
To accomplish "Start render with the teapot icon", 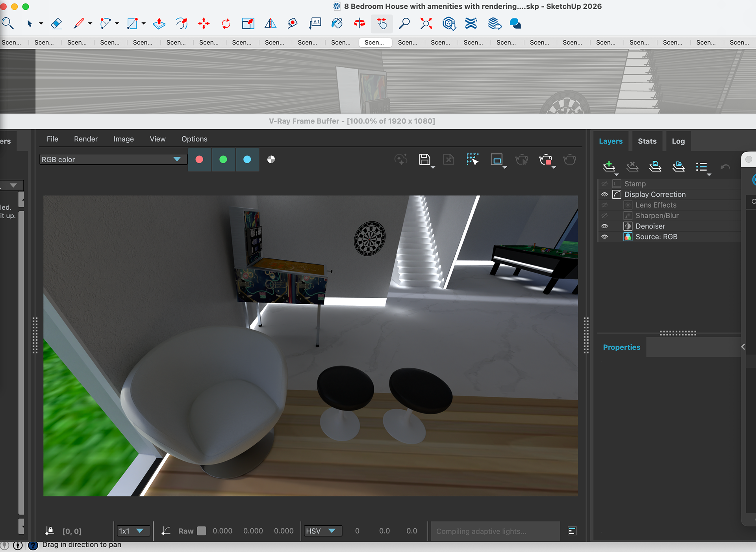I will (569, 159).
